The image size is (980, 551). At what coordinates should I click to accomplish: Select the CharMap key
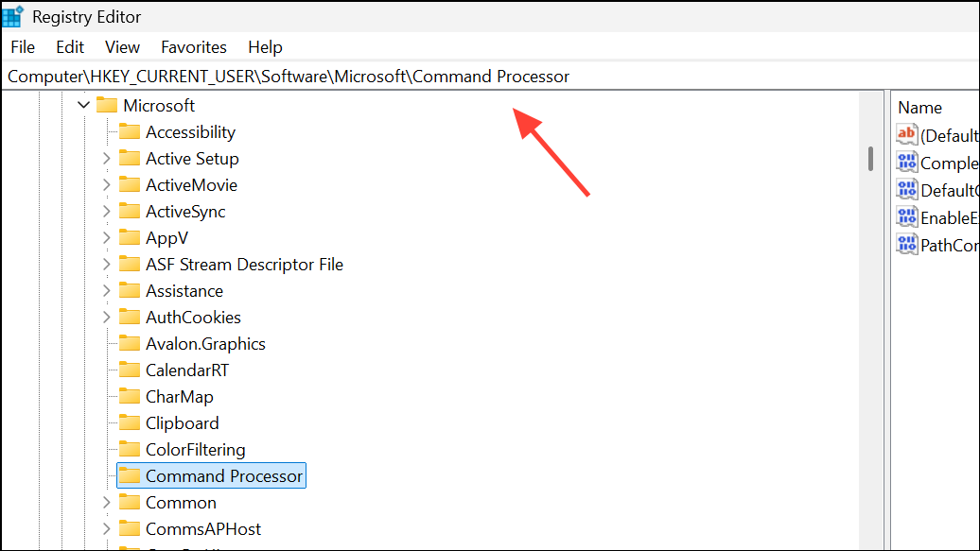click(x=180, y=397)
